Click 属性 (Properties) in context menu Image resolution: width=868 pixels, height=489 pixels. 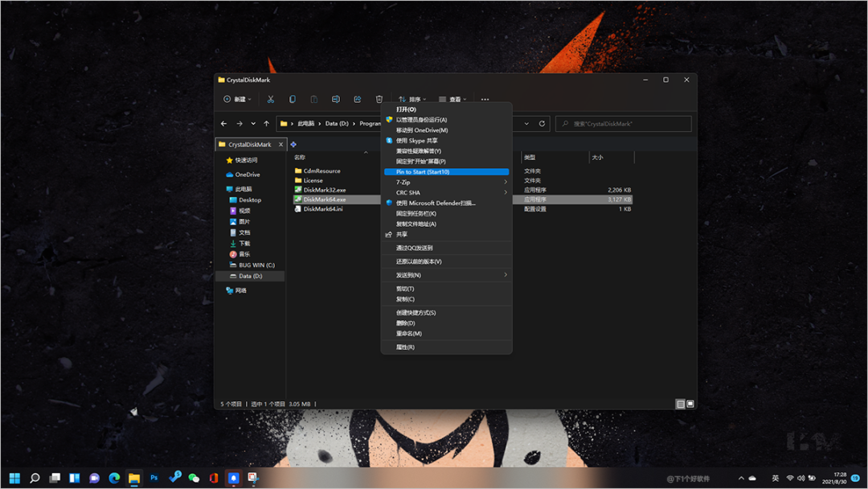tap(405, 347)
